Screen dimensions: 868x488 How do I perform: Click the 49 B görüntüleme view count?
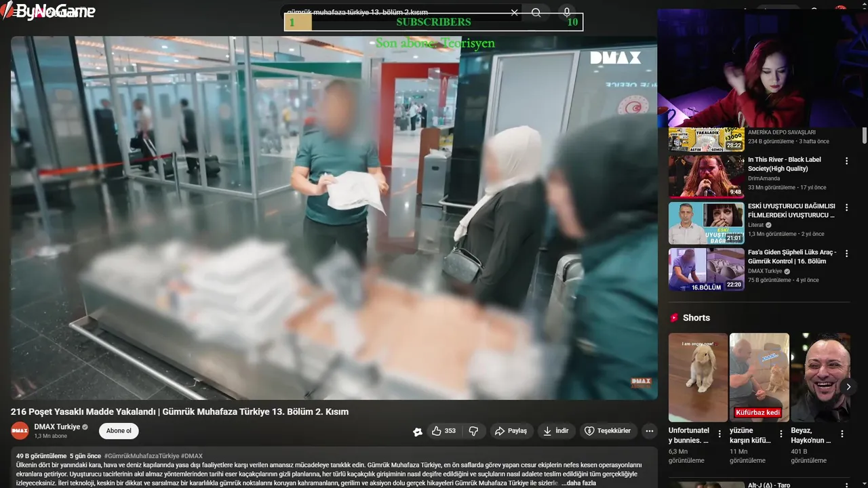(41, 456)
